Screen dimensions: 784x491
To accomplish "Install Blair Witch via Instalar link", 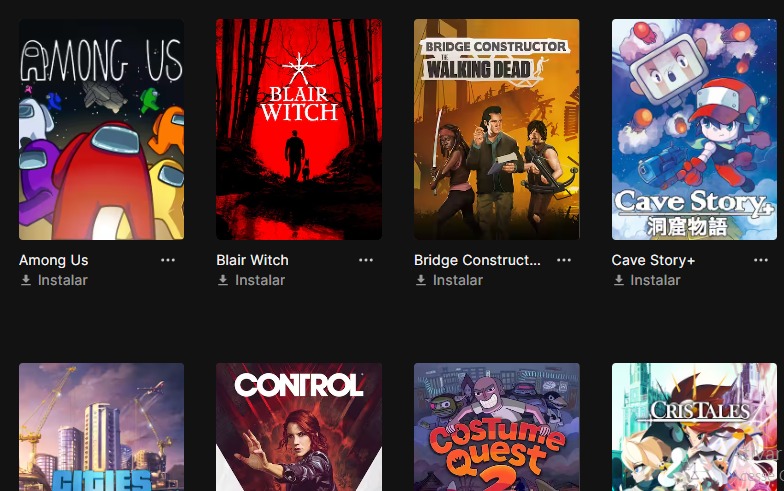I will pos(260,280).
